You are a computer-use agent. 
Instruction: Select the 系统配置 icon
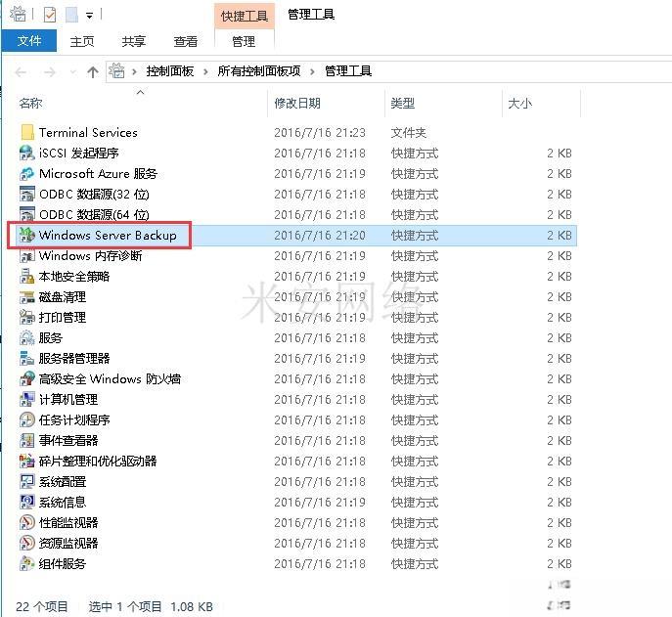pos(27,482)
